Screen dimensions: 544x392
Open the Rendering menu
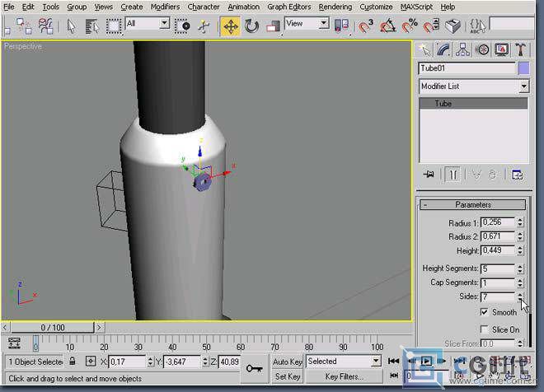coord(335,7)
